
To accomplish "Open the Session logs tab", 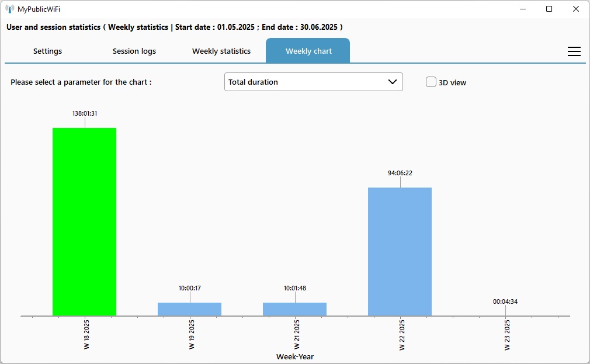I will [x=134, y=51].
